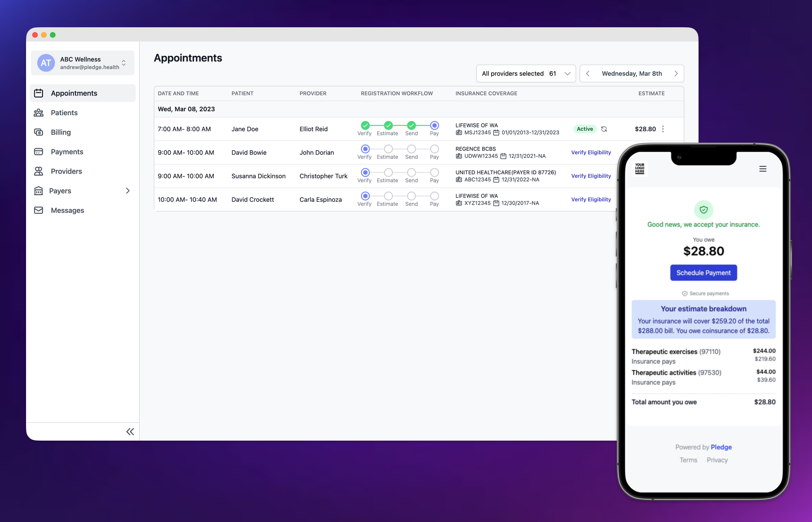Expand the Payers sidebar submenu

coord(127,191)
